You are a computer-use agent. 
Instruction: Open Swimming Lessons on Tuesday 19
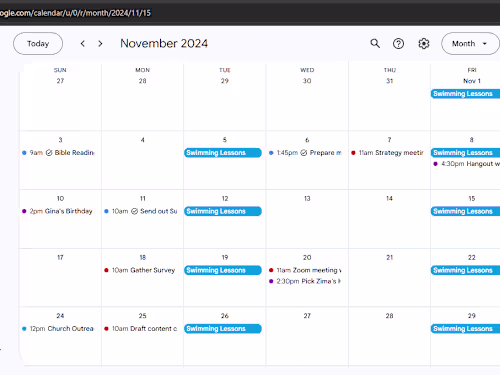(223, 270)
